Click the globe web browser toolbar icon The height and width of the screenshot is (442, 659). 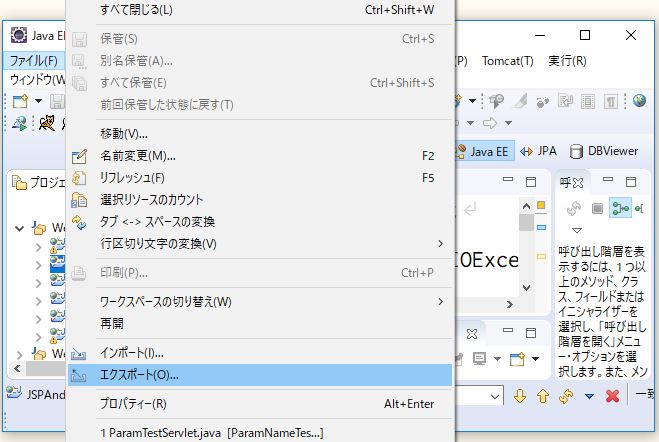pos(639,101)
